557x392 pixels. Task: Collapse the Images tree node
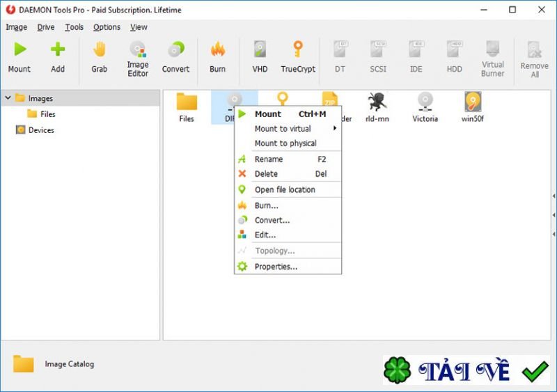(x=8, y=97)
